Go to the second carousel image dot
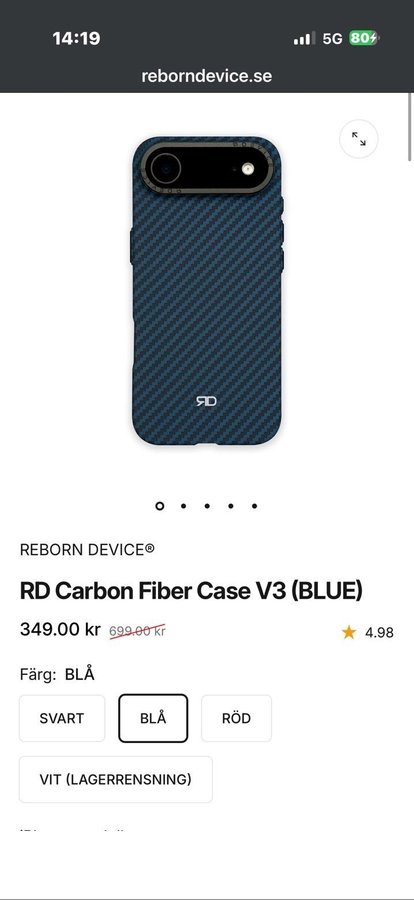The image size is (414, 900). point(183,506)
